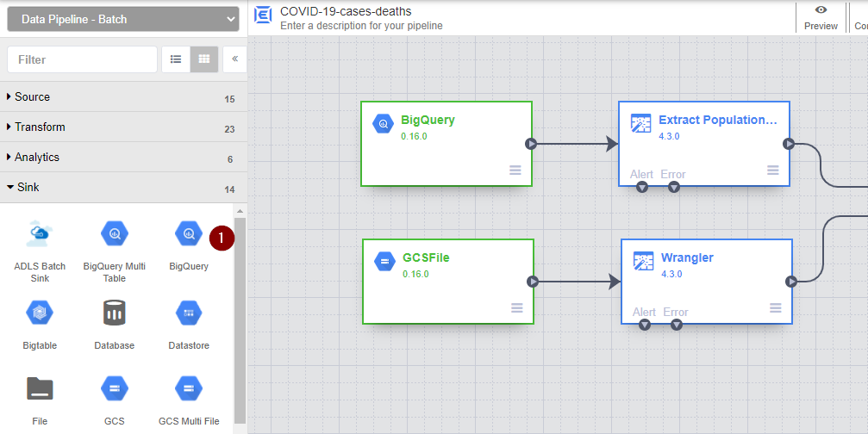Click the plugin Filter input field
Image resolution: width=868 pixels, height=434 pixels.
click(83, 59)
